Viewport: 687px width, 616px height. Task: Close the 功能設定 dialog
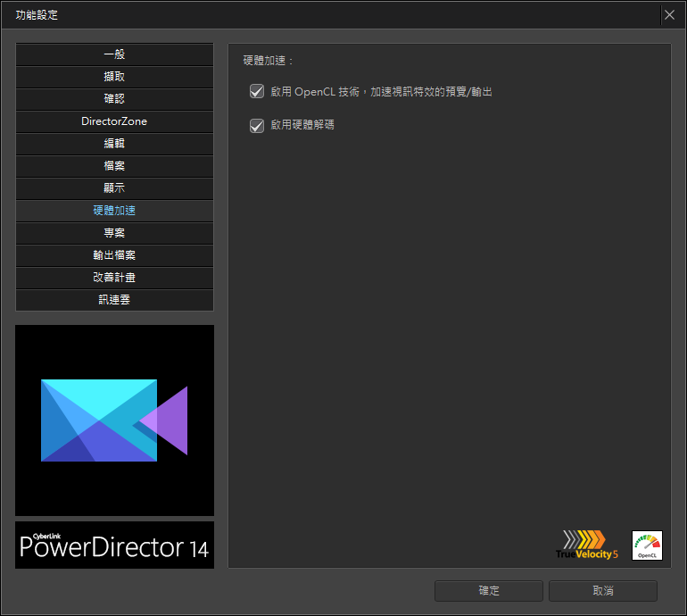(x=669, y=15)
